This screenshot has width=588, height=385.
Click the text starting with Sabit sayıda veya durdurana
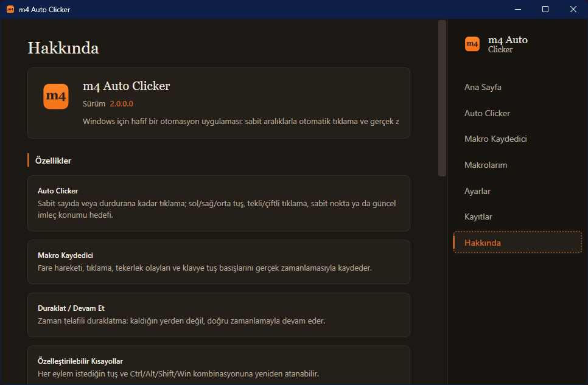coord(217,209)
